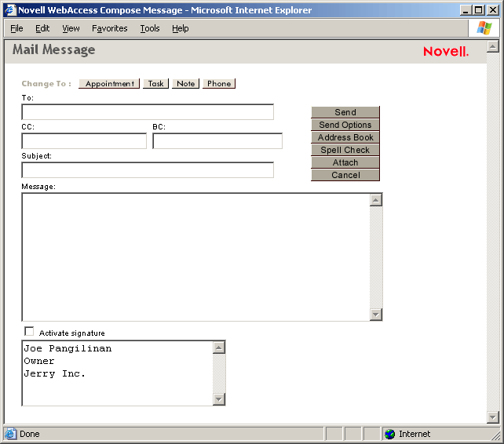Click page scrollbar down arrow

pyautogui.click(x=493, y=417)
